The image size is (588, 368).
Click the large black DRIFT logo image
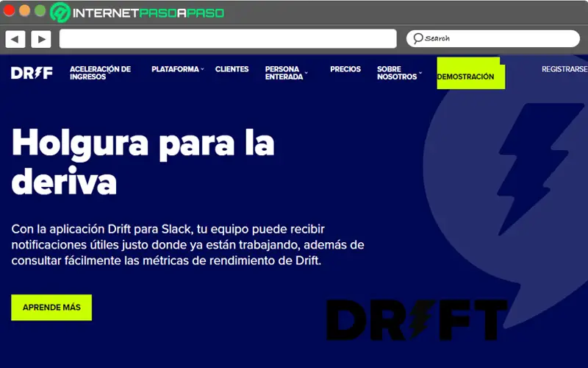tap(417, 320)
